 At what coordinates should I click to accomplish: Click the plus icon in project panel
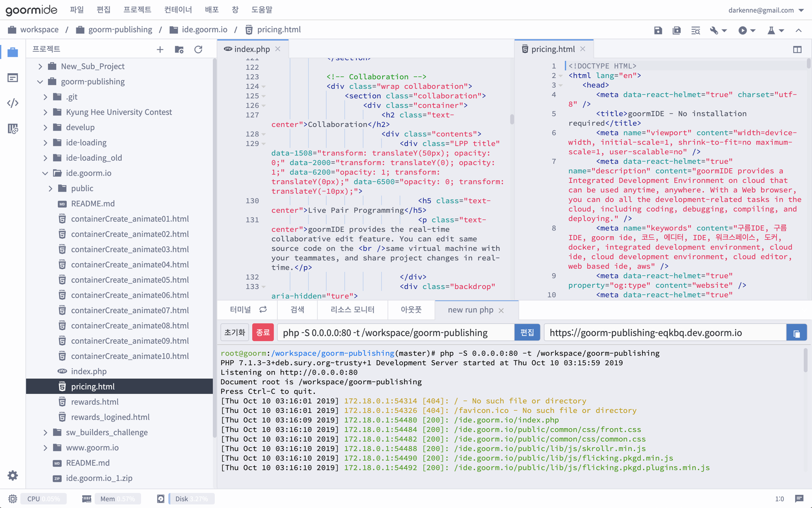pos(160,49)
